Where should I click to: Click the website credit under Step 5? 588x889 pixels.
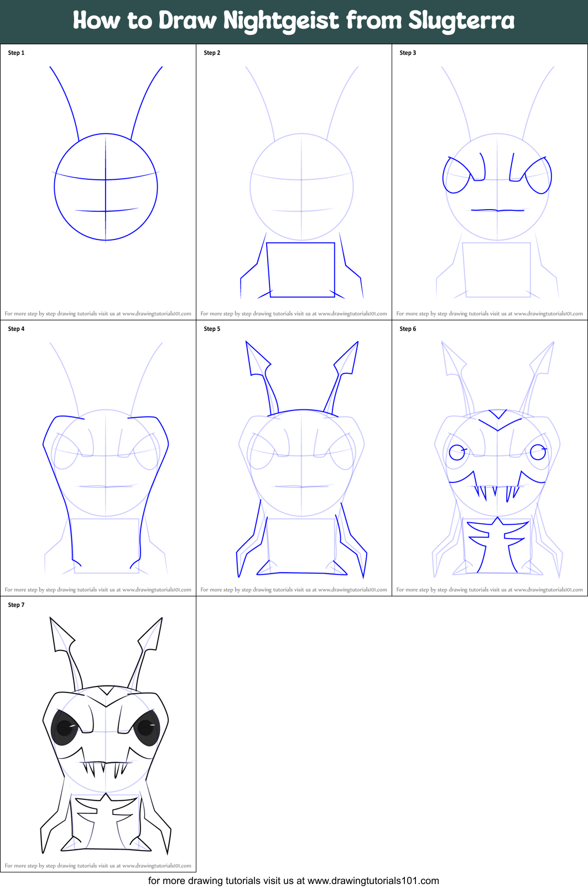tap(294, 590)
